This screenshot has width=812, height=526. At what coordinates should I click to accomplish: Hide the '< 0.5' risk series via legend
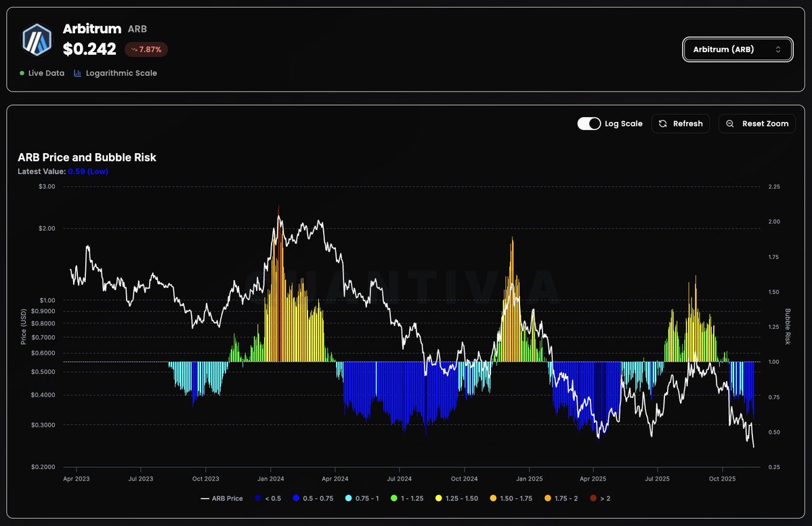[x=270, y=498]
